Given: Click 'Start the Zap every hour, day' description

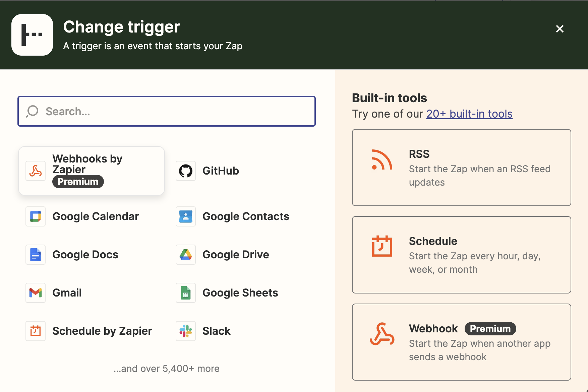Looking at the screenshot, I should (475, 263).
